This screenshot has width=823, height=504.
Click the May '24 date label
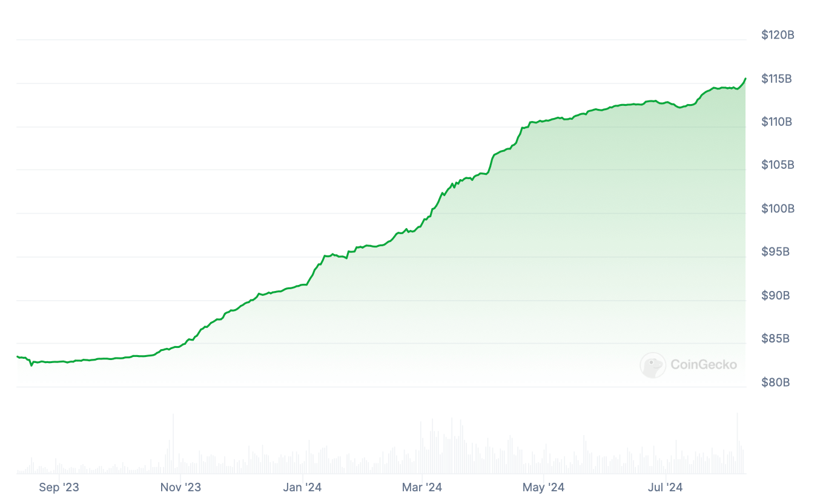tap(543, 487)
